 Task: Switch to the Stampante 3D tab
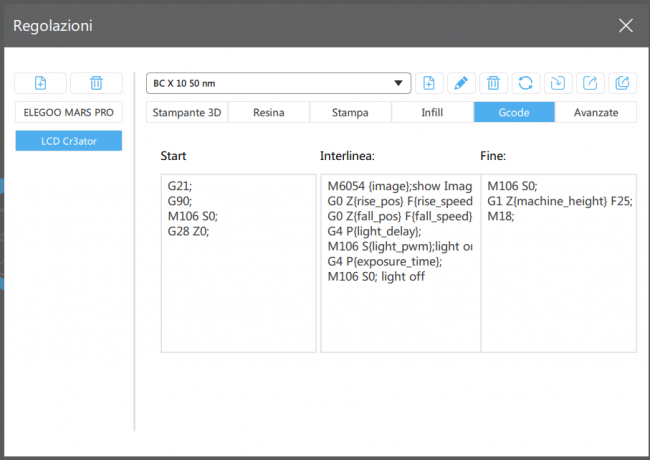[187, 112]
